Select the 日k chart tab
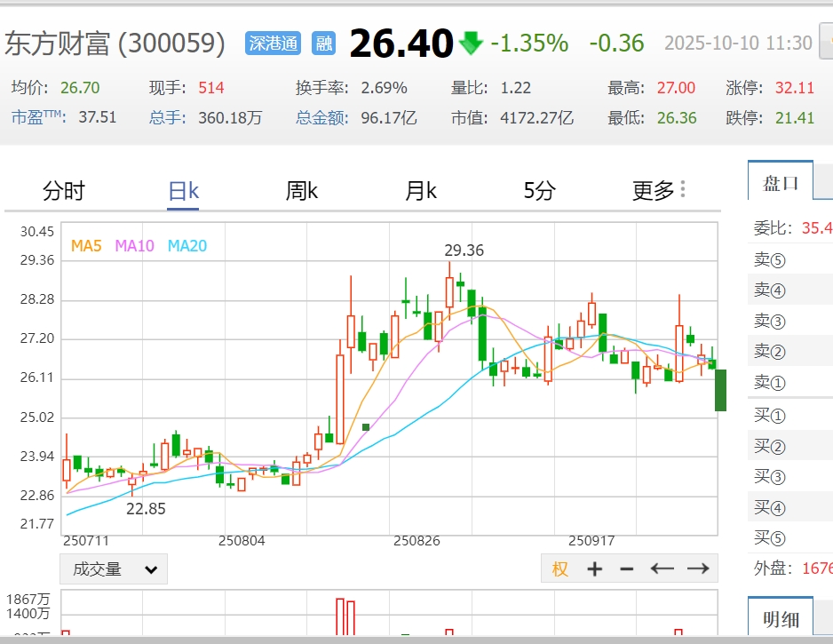 (x=183, y=190)
